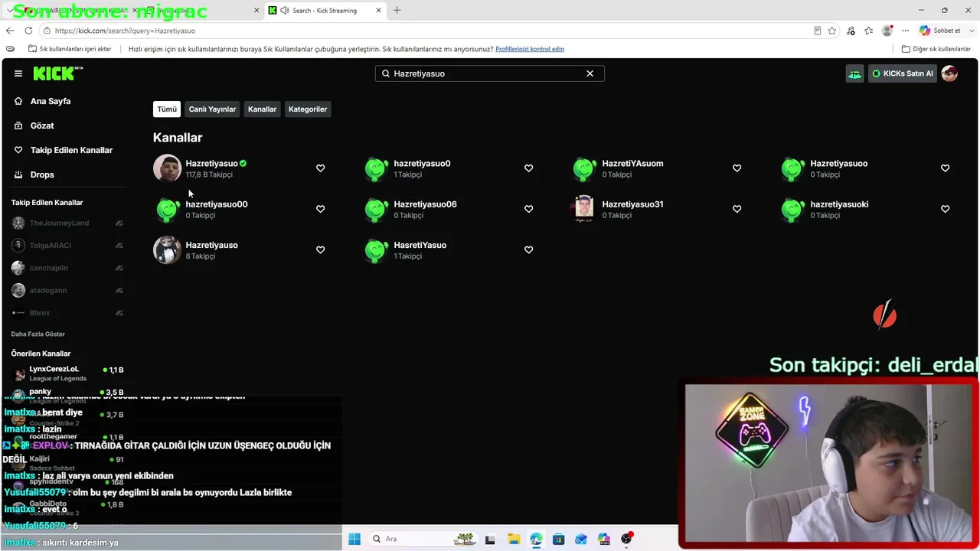Follow Hazretiyasuoo with its heart icon
980x551 pixels.
point(945,168)
